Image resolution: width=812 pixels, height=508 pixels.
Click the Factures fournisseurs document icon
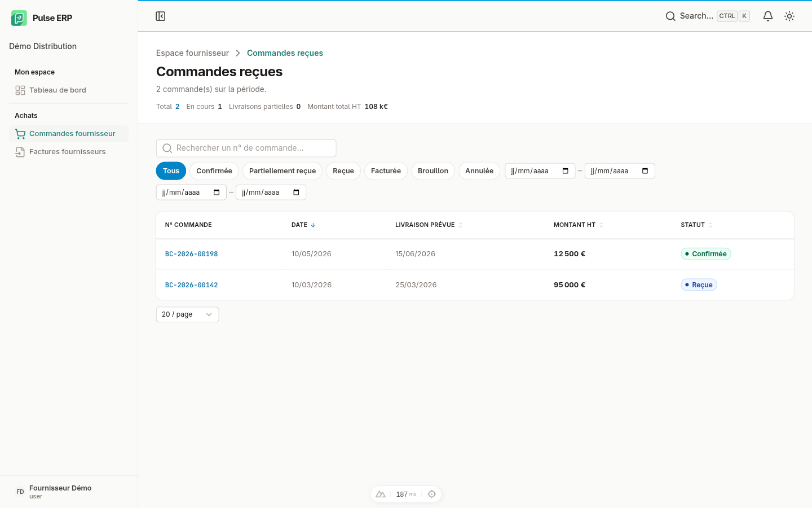(x=20, y=152)
